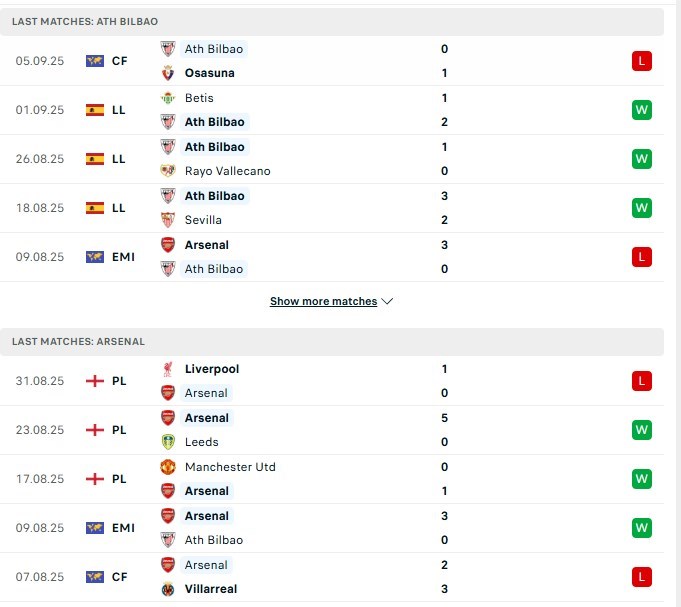
Task: Click the Osasuna team crest
Action: (x=168, y=73)
